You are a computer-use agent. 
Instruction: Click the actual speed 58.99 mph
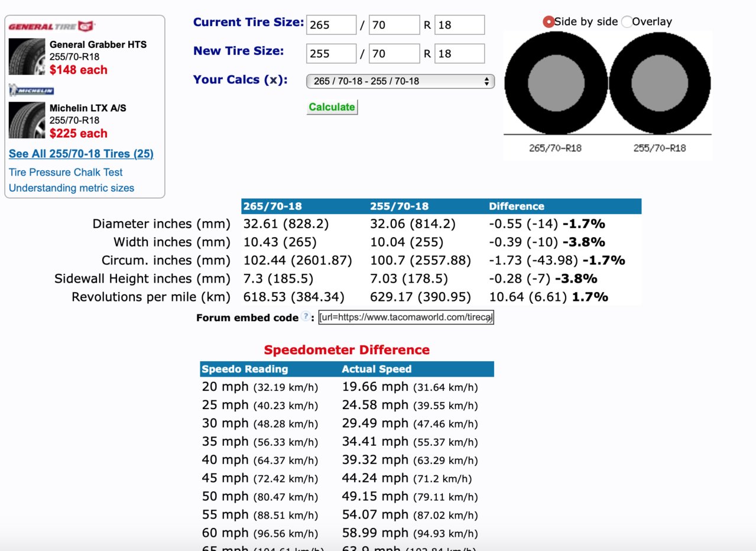(410, 533)
